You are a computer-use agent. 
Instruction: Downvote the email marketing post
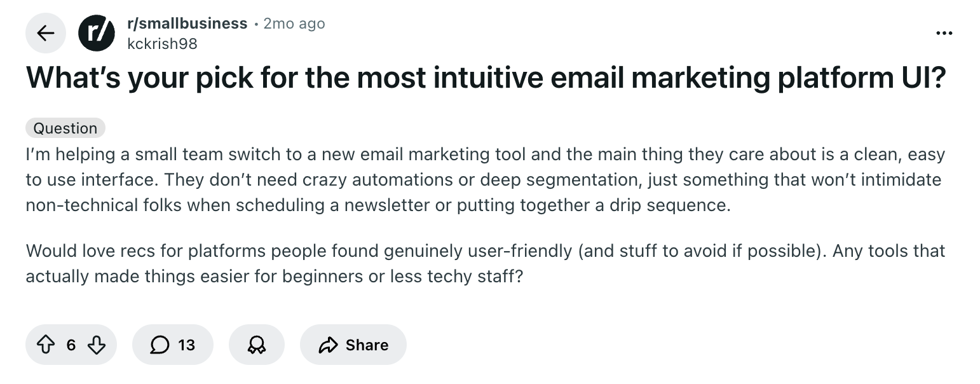[95, 345]
